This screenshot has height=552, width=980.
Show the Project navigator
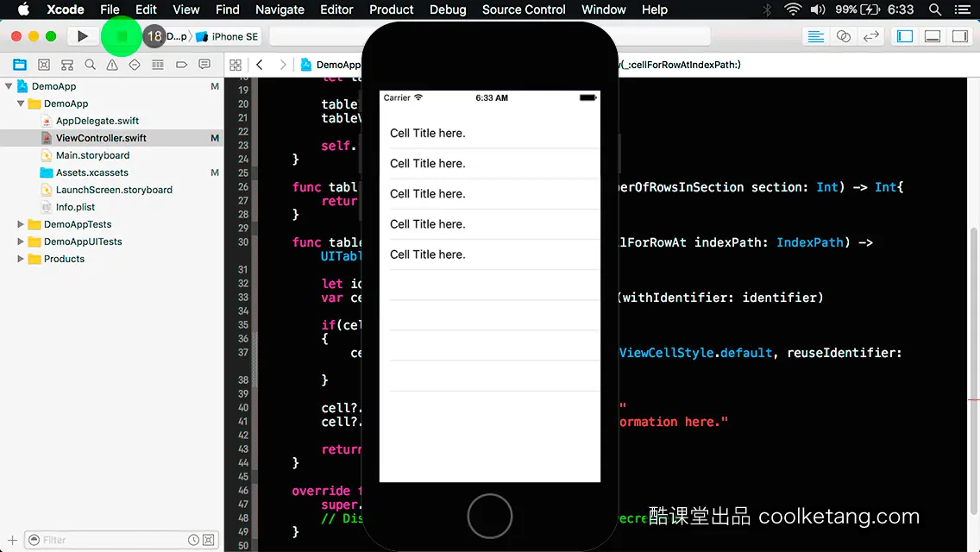click(x=20, y=65)
